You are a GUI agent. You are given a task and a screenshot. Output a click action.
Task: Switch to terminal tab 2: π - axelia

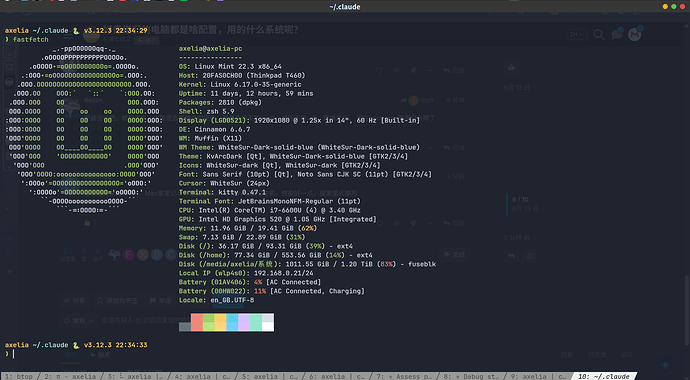71,376
